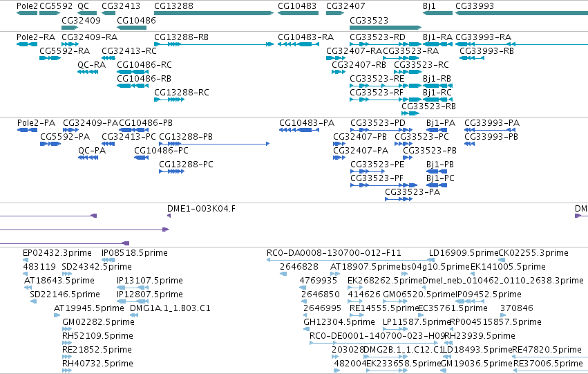
Task: Select the CG32407 gene label
Action: [x=345, y=6]
